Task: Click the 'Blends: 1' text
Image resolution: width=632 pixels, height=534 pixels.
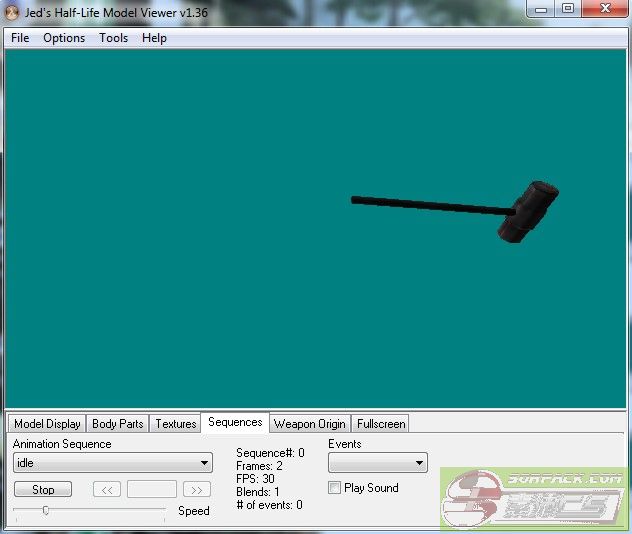Action: (x=258, y=492)
